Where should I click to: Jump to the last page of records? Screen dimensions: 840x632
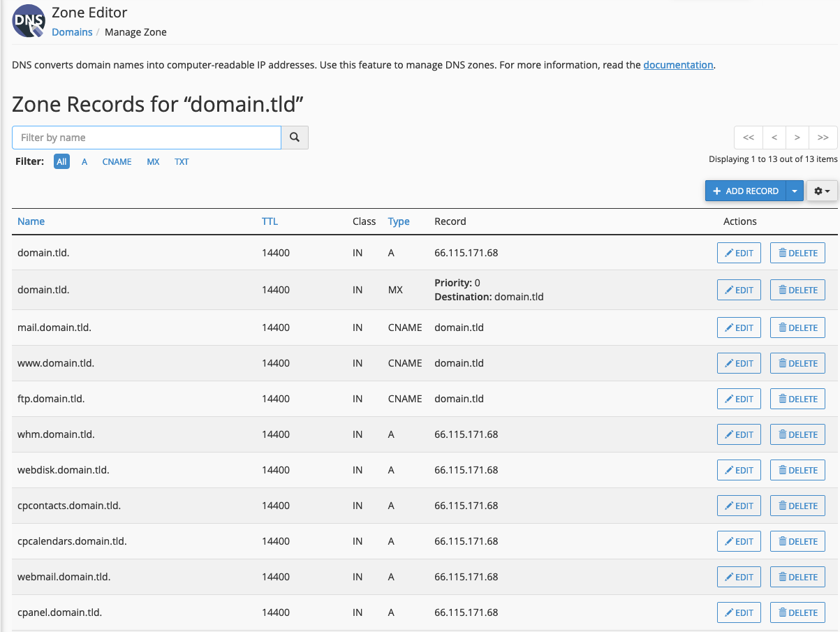(823, 138)
